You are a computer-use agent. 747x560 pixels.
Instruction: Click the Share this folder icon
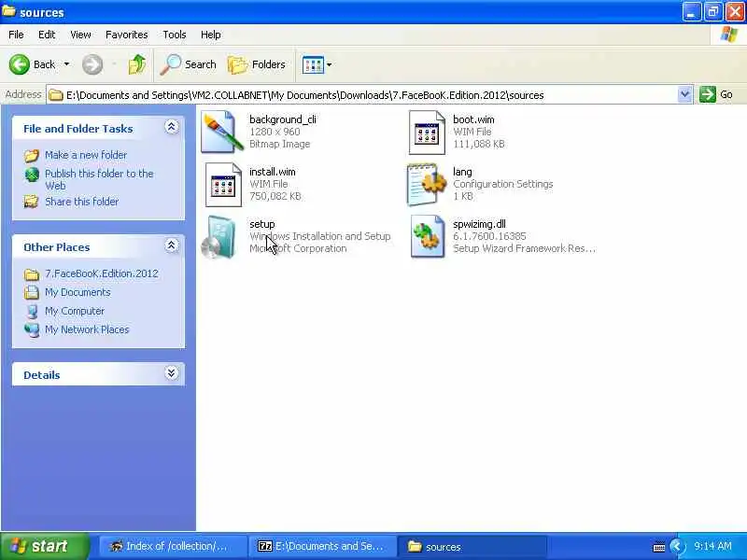click(x=32, y=202)
